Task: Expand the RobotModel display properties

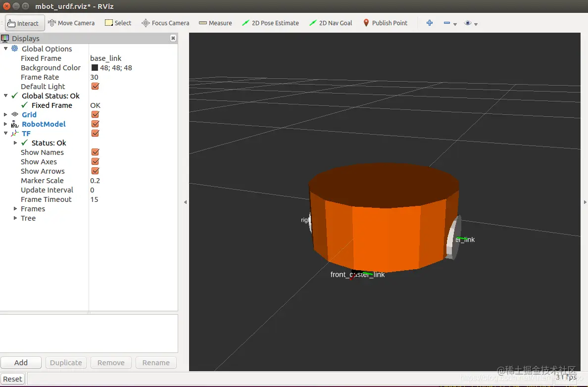Action: (5, 124)
